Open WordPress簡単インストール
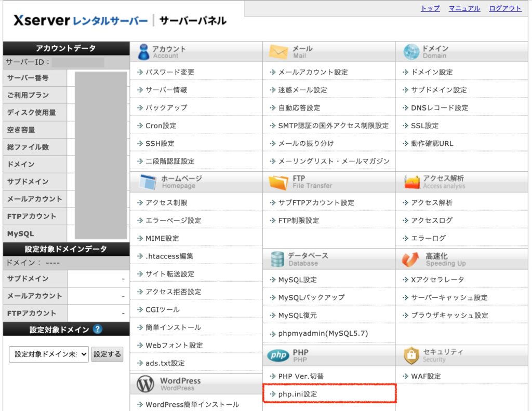 coord(192,404)
